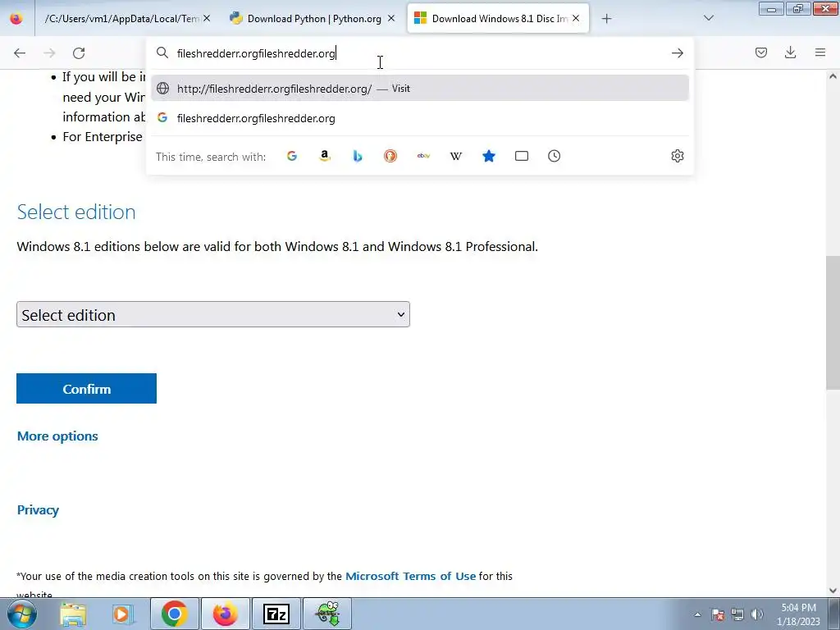Open search settings gear

pos(677,156)
